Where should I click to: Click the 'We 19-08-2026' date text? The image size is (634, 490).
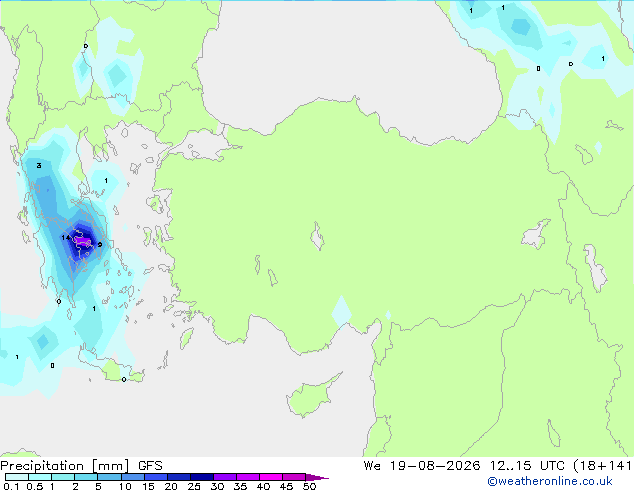(422, 466)
